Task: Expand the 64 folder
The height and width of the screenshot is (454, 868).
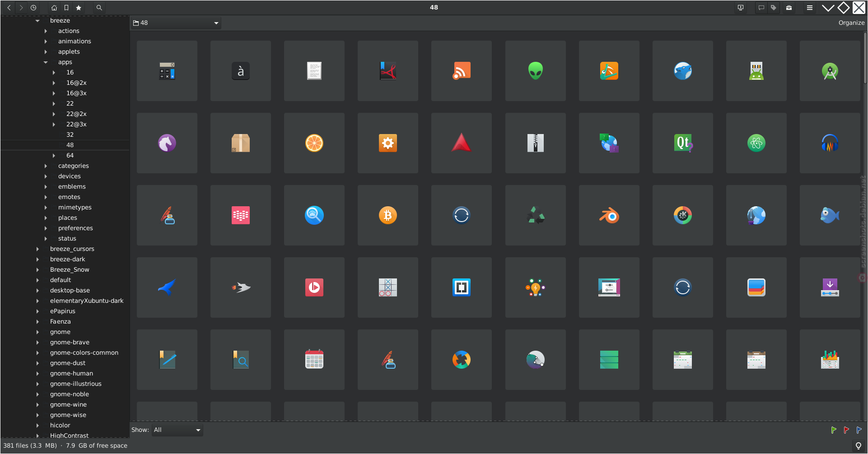Action: click(54, 156)
